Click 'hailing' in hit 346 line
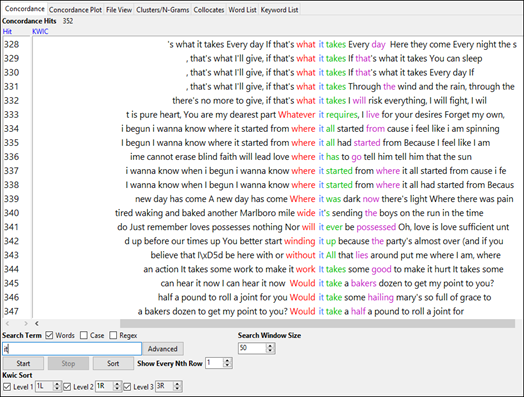The height and width of the screenshot is (397, 524). pos(381,297)
